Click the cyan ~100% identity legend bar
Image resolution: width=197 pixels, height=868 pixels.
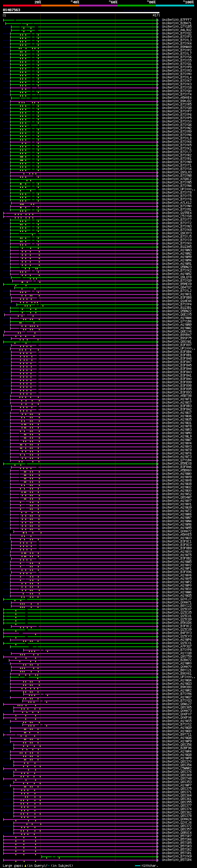pyautogui.click(x=175, y=6)
